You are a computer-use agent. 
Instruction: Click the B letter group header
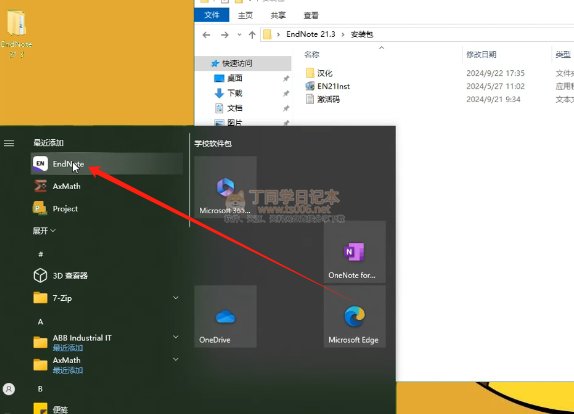40,389
